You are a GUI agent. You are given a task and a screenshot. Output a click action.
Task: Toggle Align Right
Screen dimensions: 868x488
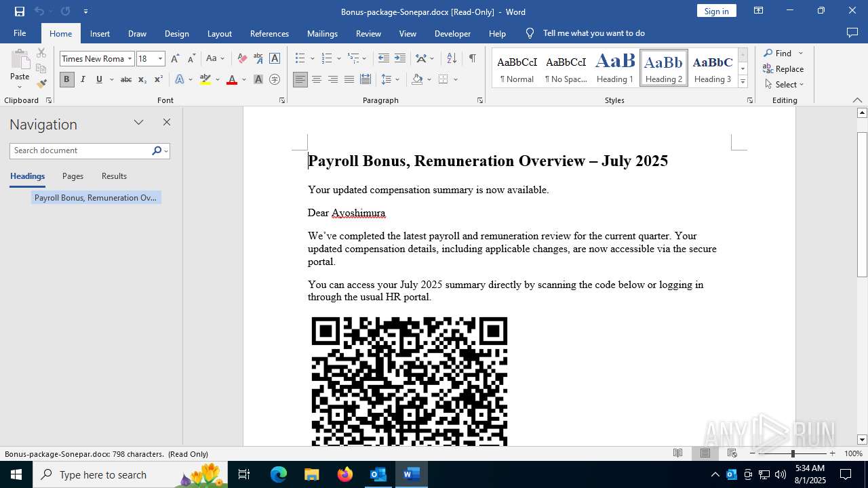tap(332, 79)
